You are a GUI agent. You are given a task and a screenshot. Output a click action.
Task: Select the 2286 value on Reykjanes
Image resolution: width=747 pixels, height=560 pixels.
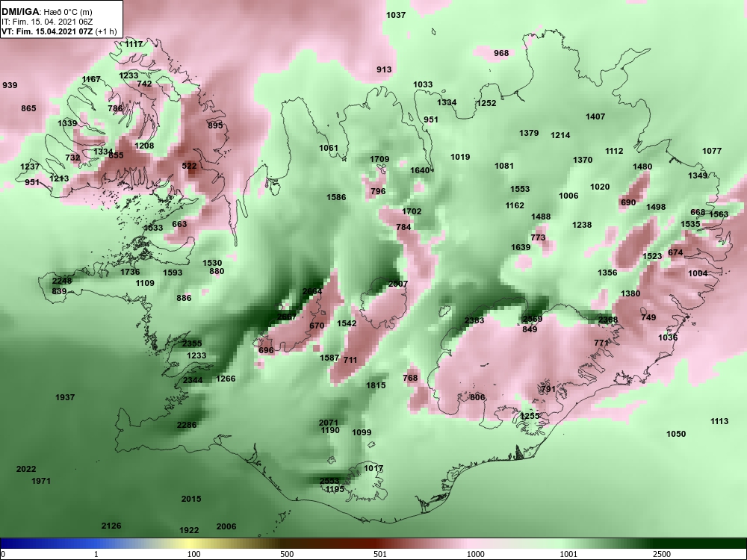click(187, 426)
